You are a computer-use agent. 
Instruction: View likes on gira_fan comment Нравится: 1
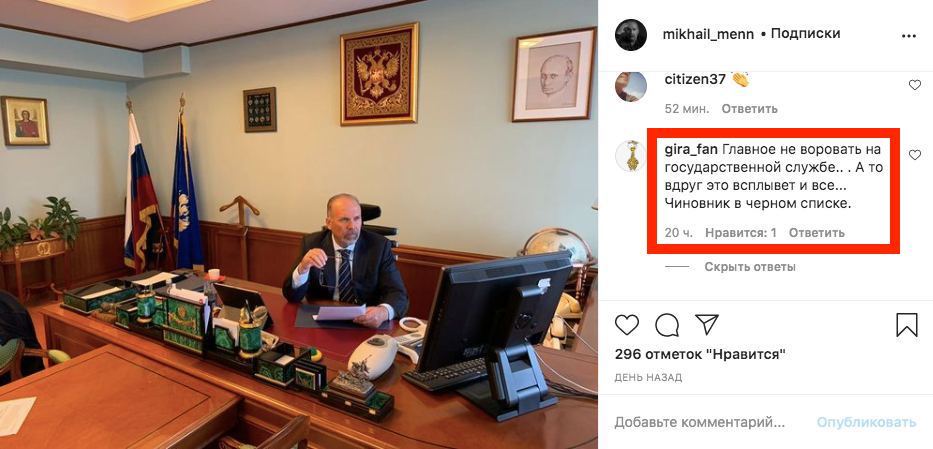pyautogui.click(x=741, y=233)
